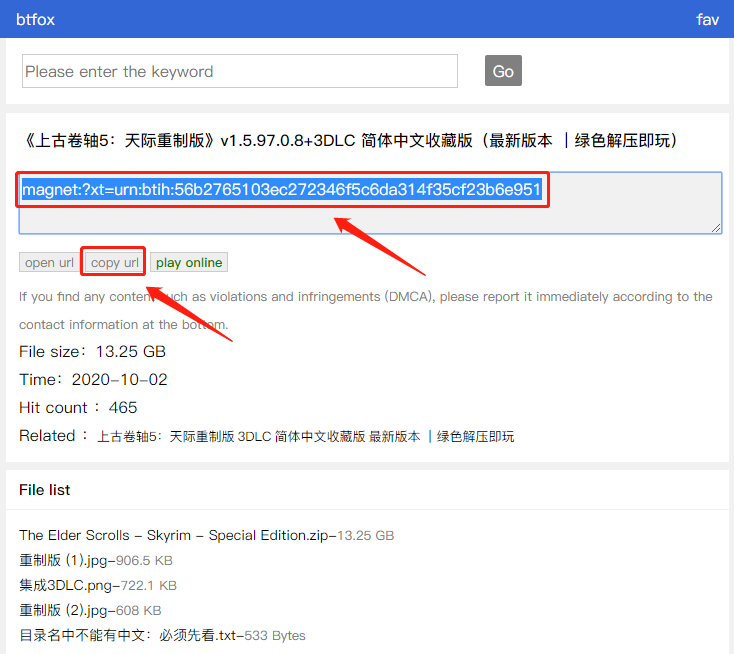Select the magnet link text area
The height and width of the screenshot is (654, 734).
(370, 203)
